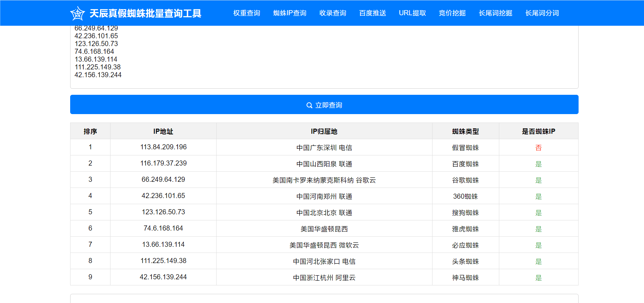
Task: Click spider type 头条蜘蛛
Action: point(466,261)
